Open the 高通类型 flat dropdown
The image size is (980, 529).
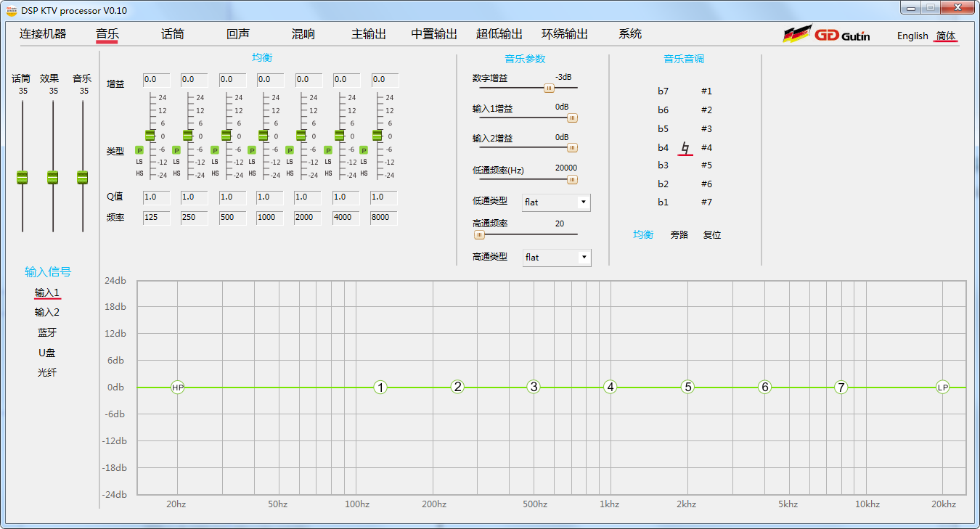coord(557,258)
